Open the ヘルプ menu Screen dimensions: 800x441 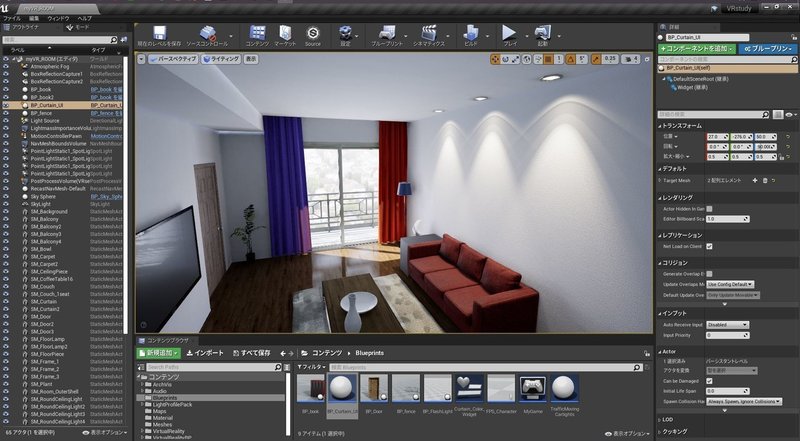(x=84, y=18)
